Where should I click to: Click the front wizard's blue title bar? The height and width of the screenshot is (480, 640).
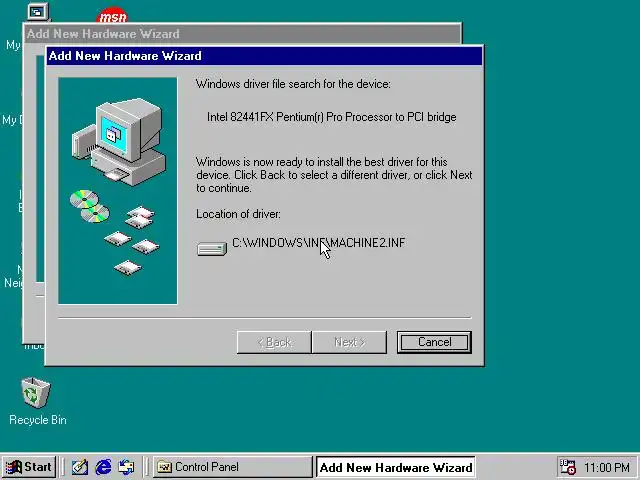point(264,56)
